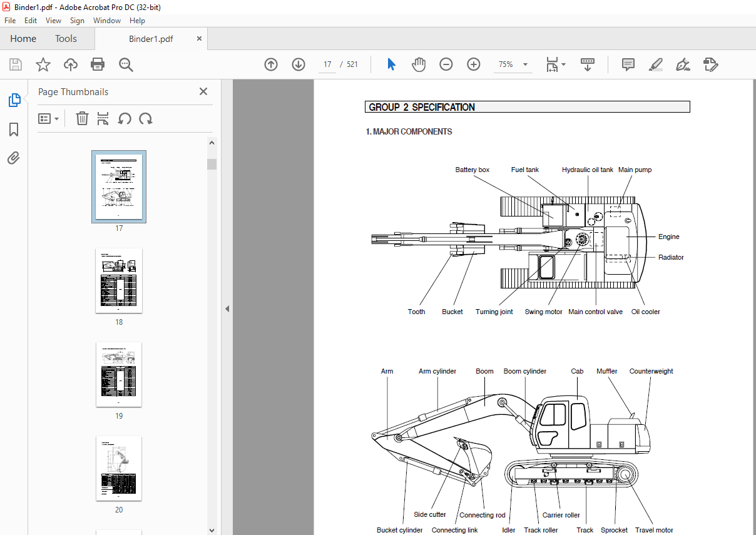Open the Bookmarks panel icon
The width and height of the screenshot is (756, 535).
[x=14, y=130]
